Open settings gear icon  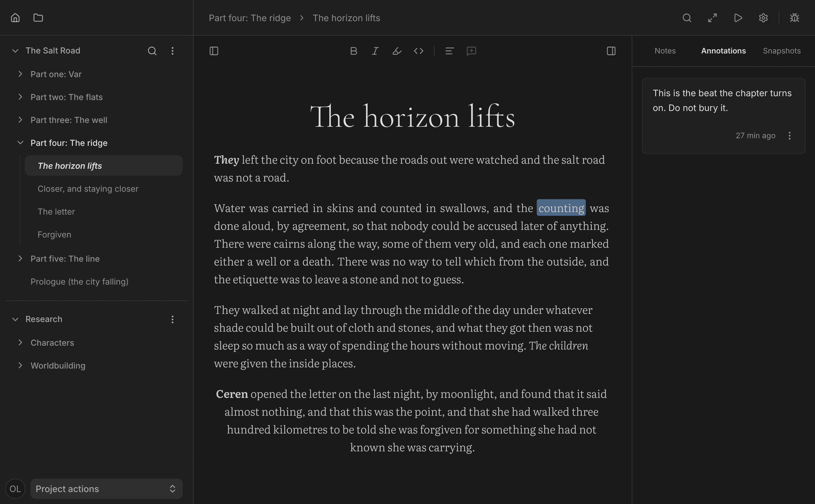tap(763, 18)
